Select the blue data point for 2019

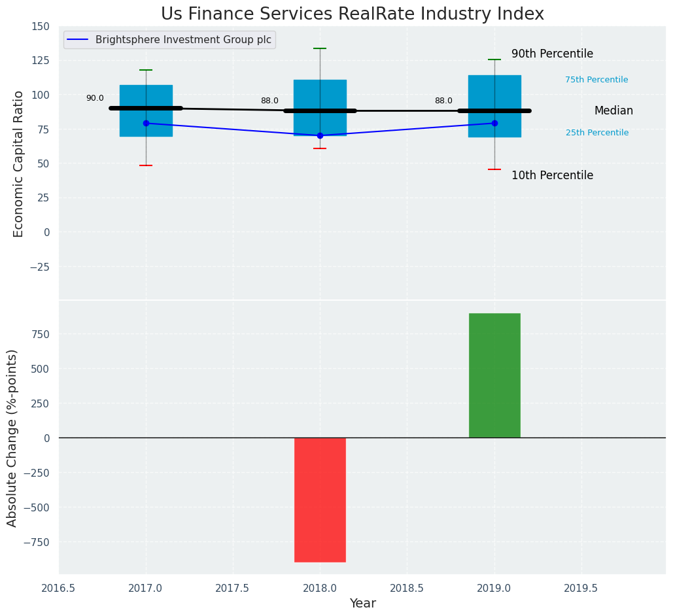click(x=494, y=123)
